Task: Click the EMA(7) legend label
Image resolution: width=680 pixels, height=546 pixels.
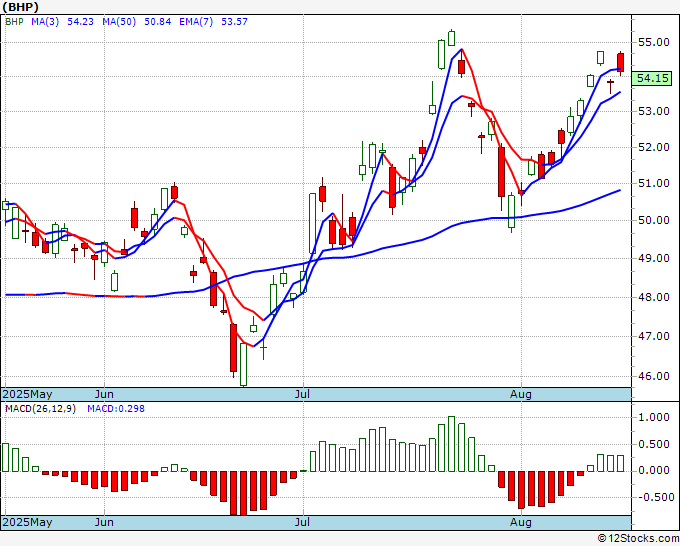Action: (x=196, y=21)
